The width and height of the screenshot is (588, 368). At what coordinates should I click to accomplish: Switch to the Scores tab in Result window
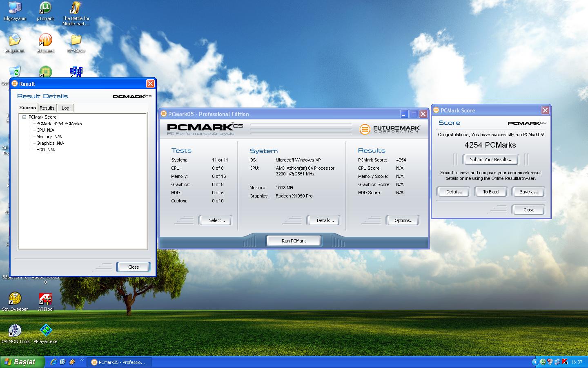(x=28, y=108)
